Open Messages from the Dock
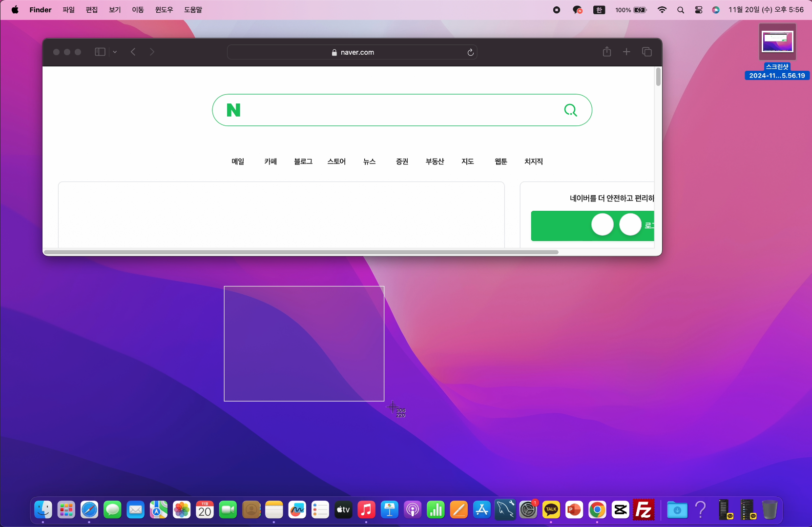812x527 pixels. [112, 510]
